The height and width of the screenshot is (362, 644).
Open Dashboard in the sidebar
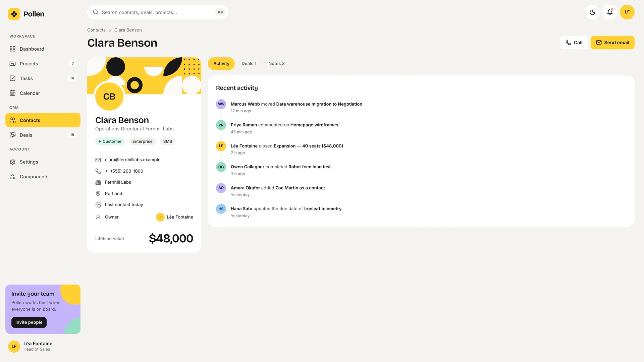[x=43, y=49]
